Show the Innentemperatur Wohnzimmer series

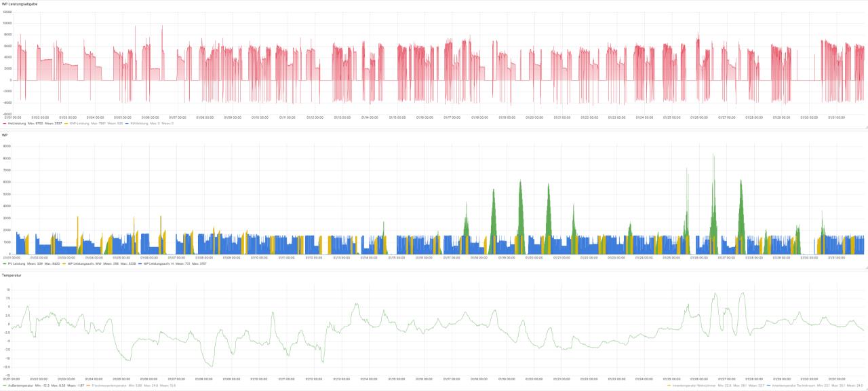tap(693, 385)
